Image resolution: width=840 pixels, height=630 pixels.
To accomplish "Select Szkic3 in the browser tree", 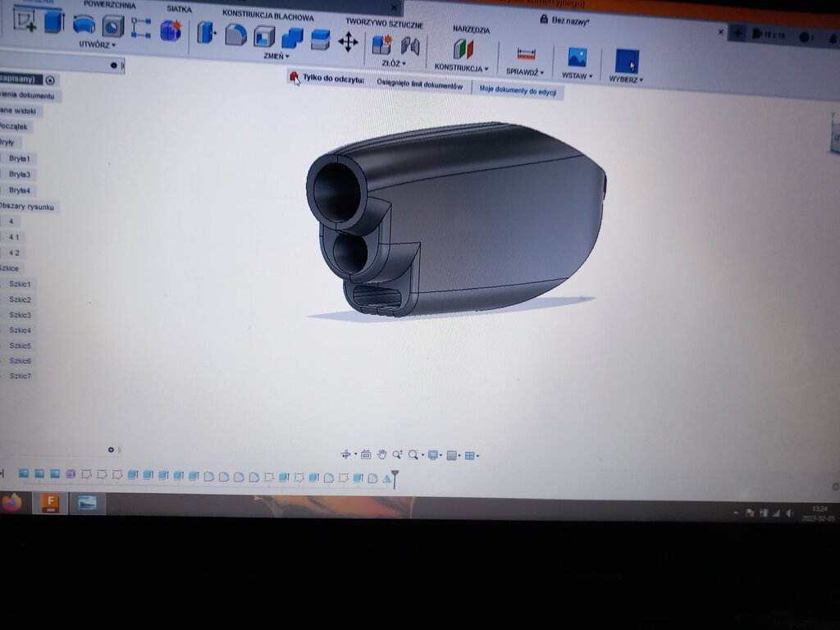I will (20, 315).
